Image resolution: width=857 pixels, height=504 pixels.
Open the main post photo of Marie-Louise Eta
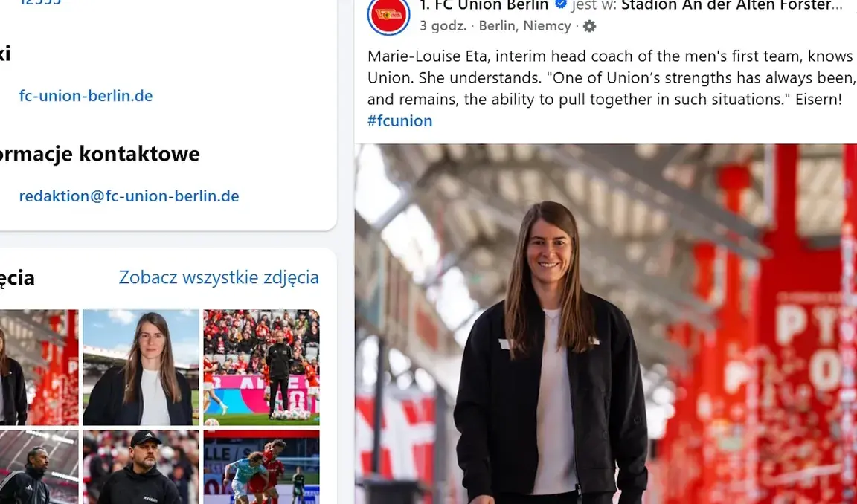point(606,324)
